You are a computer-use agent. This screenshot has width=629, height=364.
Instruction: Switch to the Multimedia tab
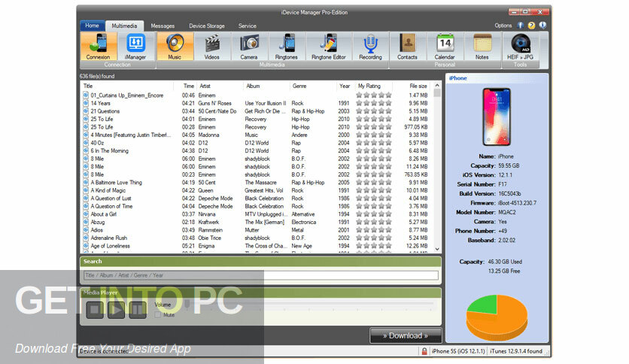[x=124, y=26]
